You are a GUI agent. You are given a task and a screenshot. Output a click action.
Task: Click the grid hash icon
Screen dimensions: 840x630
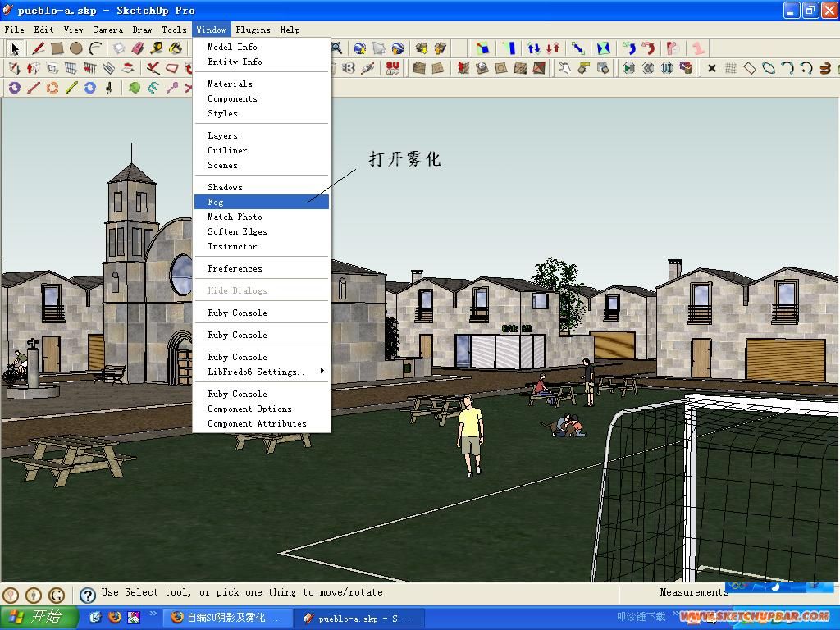tap(730, 68)
